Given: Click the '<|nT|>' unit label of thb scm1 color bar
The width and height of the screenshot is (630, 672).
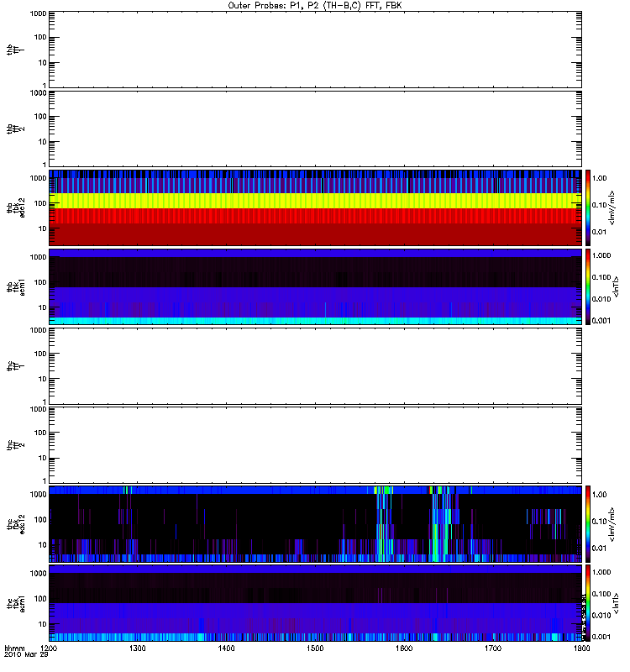Looking at the screenshot, I should pyautogui.click(x=617, y=286).
